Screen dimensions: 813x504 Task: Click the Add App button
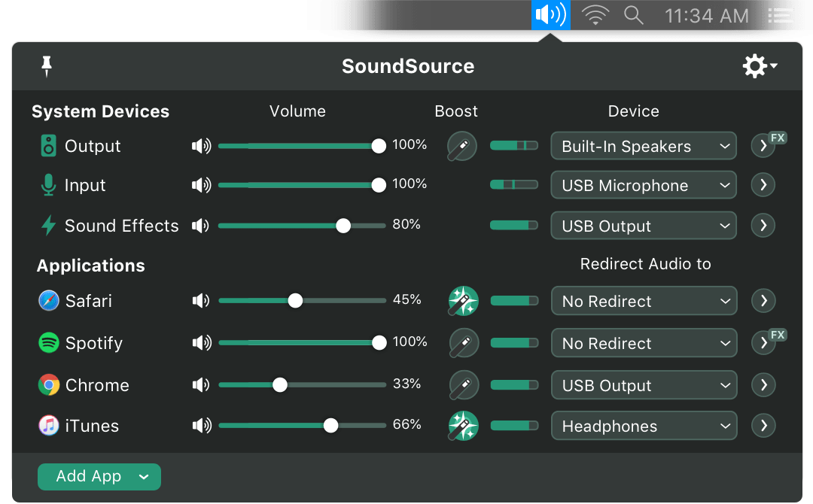tap(99, 476)
